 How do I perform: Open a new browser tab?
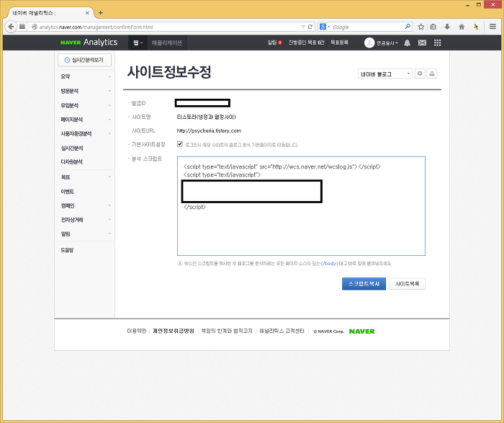(x=101, y=13)
